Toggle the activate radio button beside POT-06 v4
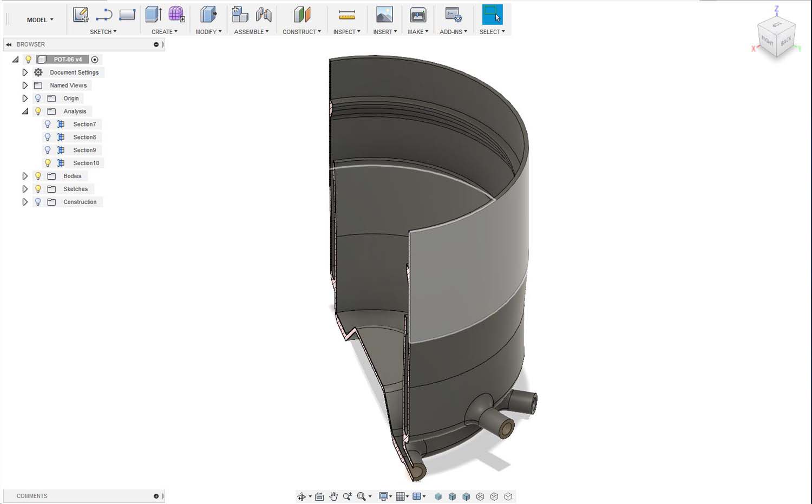Image resolution: width=812 pixels, height=504 pixels. point(95,60)
